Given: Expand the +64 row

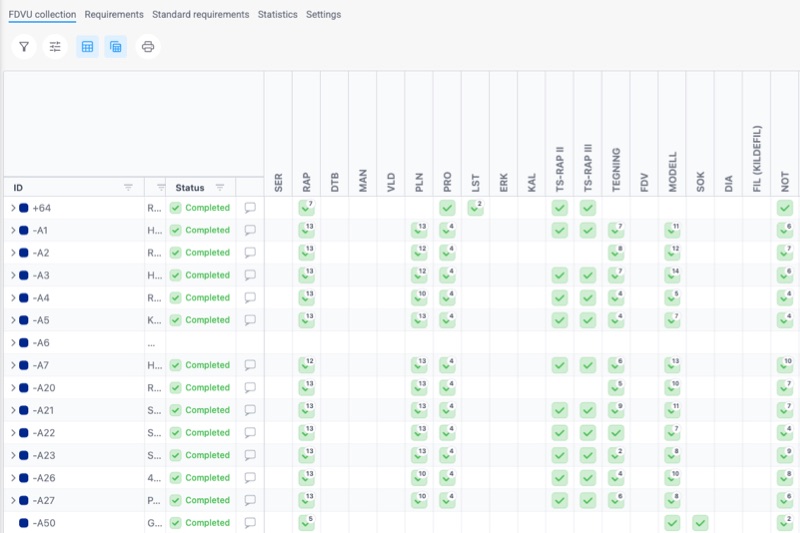Looking at the screenshot, I should click(x=13, y=208).
